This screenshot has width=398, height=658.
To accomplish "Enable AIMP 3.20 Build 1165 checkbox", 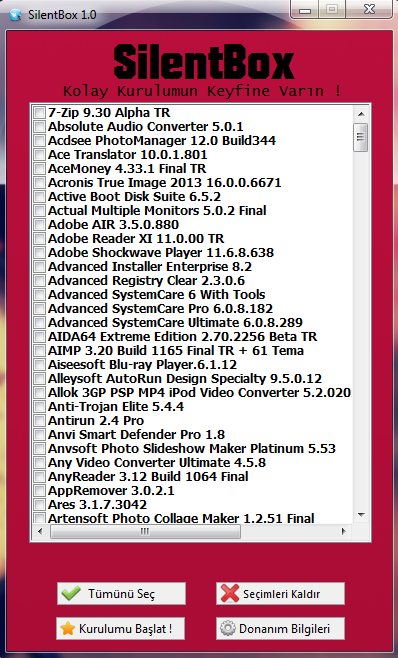I will 39,350.
